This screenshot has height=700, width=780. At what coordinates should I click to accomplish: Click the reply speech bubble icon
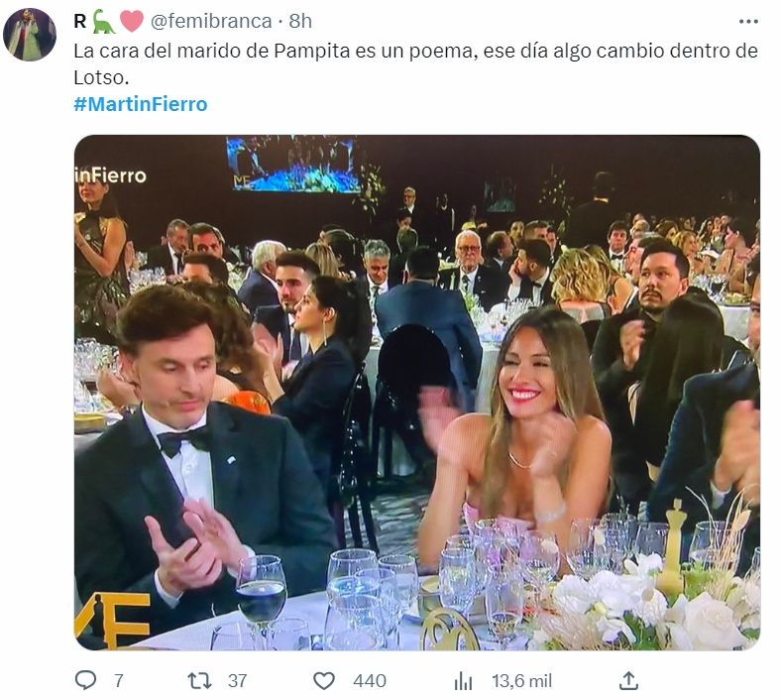(86, 680)
